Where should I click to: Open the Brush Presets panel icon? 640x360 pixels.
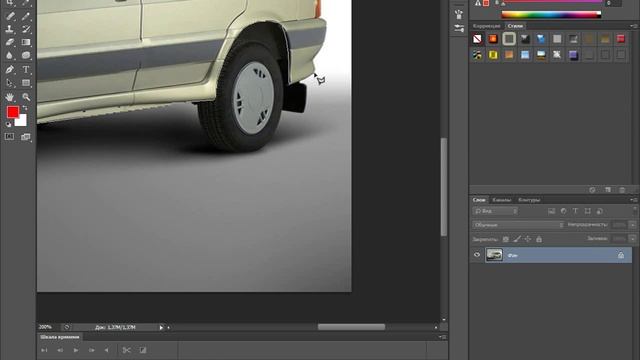click(x=459, y=14)
